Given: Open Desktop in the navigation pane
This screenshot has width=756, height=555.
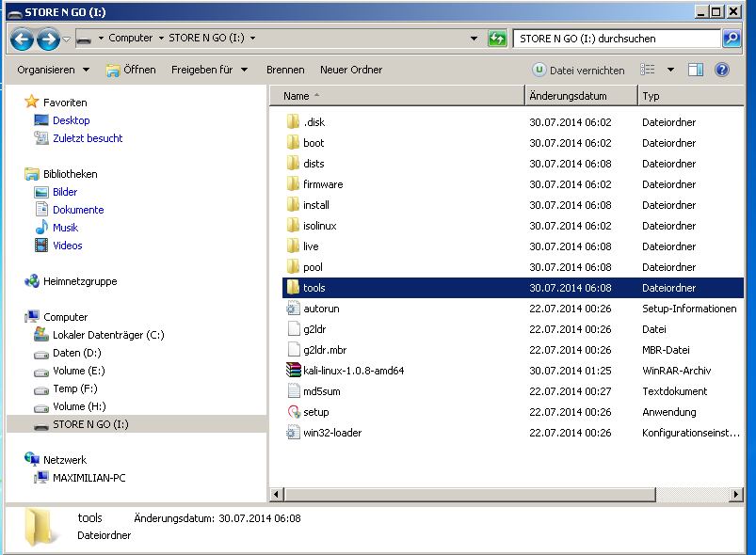Looking at the screenshot, I should (x=72, y=120).
